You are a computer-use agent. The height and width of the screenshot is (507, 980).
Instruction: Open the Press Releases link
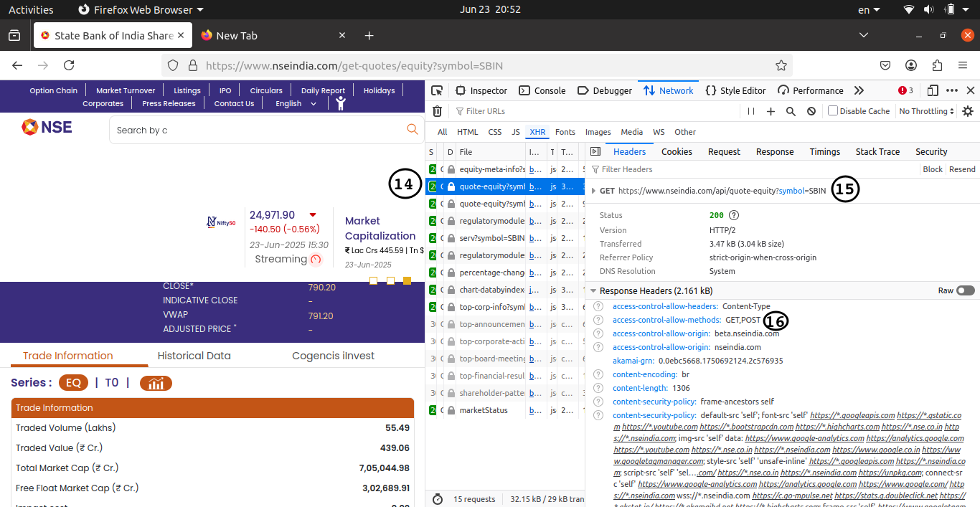[169, 103]
